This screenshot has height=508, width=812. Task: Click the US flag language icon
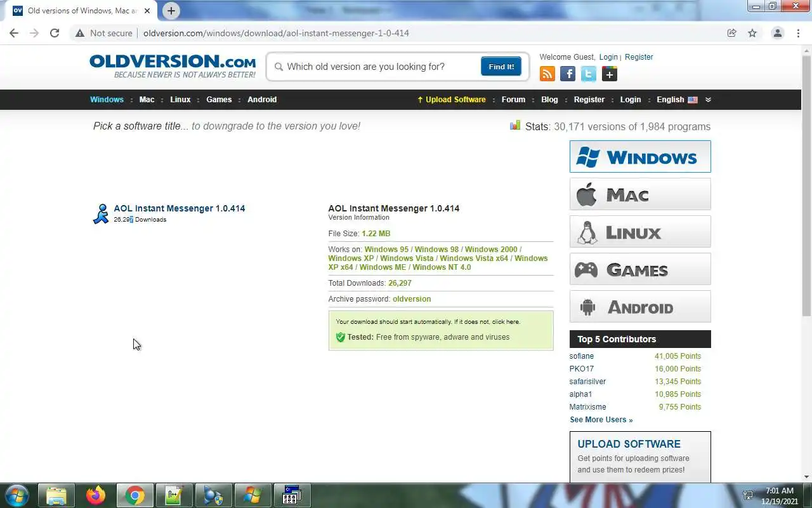pyautogui.click(x=693, y=100)
